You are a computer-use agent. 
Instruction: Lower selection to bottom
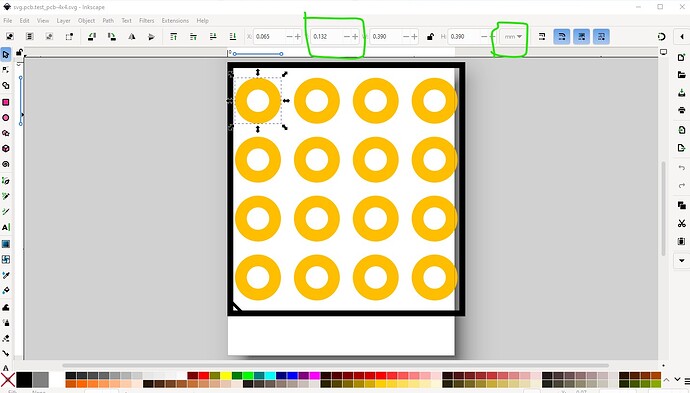(x=233, y=37)
